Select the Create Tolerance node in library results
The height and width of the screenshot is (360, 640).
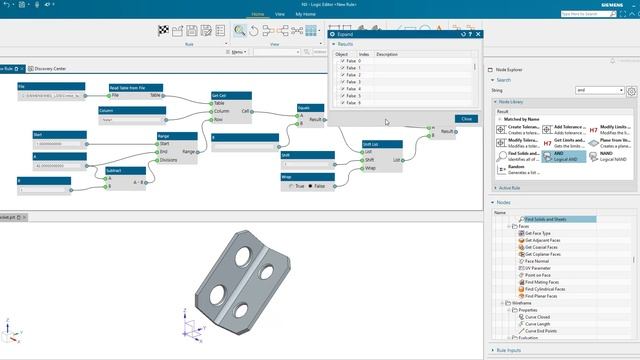[x=517, y=130]
